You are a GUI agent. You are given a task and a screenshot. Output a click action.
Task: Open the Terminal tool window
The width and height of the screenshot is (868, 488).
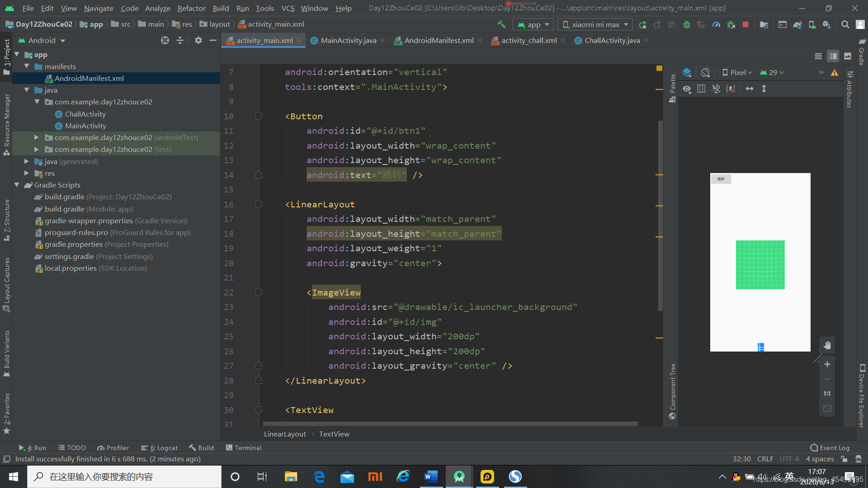pos(244,448)
